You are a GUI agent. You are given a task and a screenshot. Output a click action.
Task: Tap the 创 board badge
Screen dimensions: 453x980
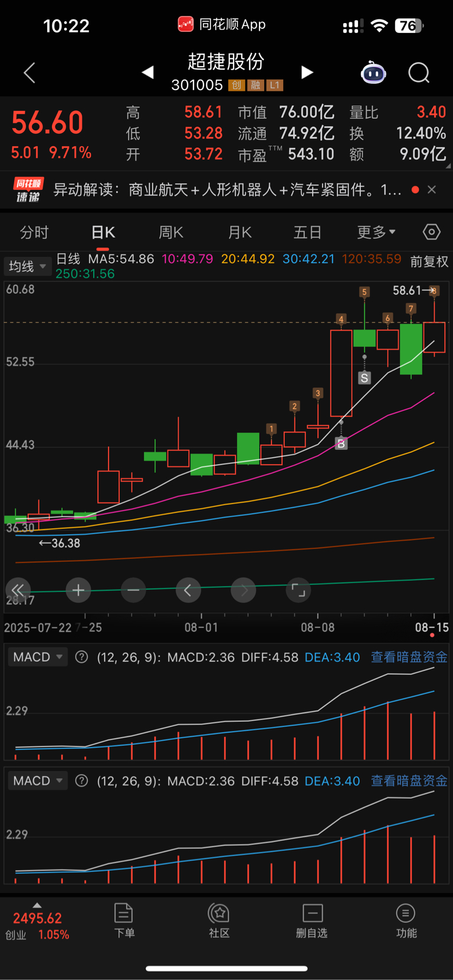click(237, 85)
